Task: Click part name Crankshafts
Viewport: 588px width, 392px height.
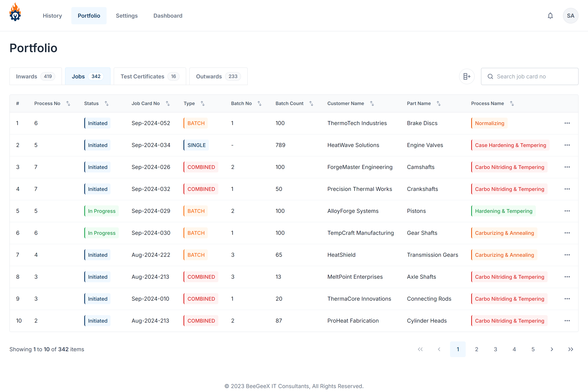Action: point(423,189)
